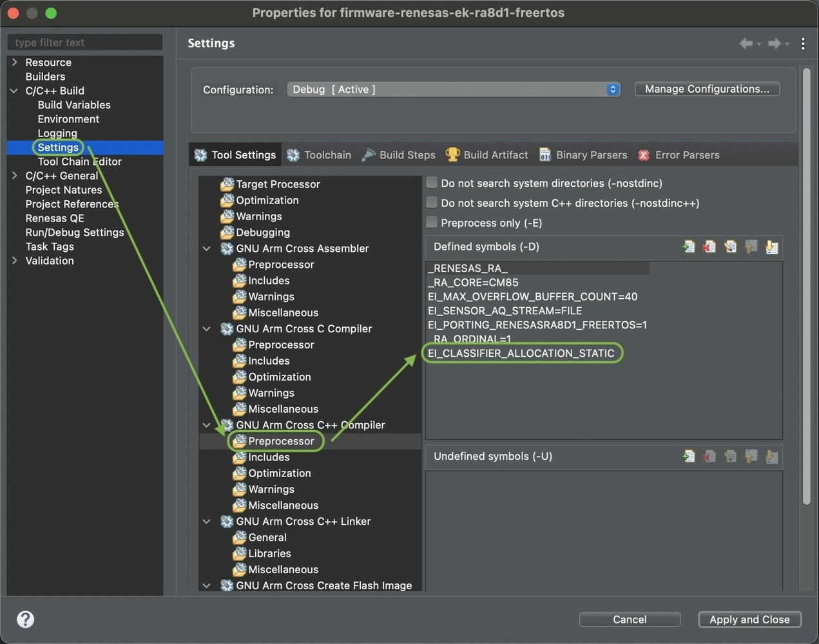Click the Move Down icon for Undefined symbols
The image size is (819, 644).
pos(771,457)
